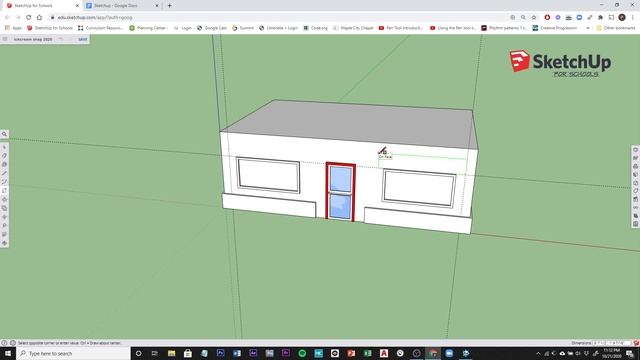Screen dimensions: 640x360
Task: Open the Tags panel icon
Action: pos(636,191)
